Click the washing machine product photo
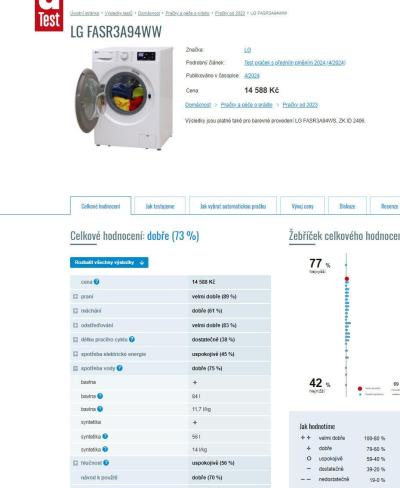The image size is (400, 488). point(124,98)
